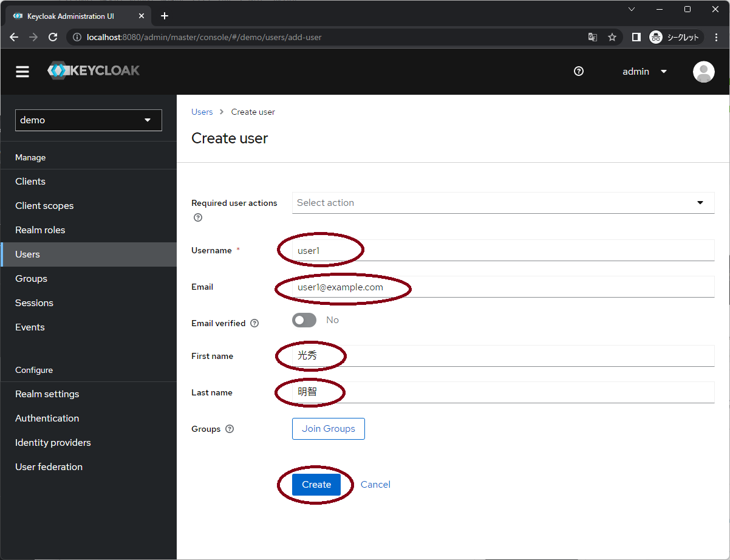Viewport: 730px width, 560px height.
Task: Open the demo realm selector dropdown
Action: pos(88,120)
